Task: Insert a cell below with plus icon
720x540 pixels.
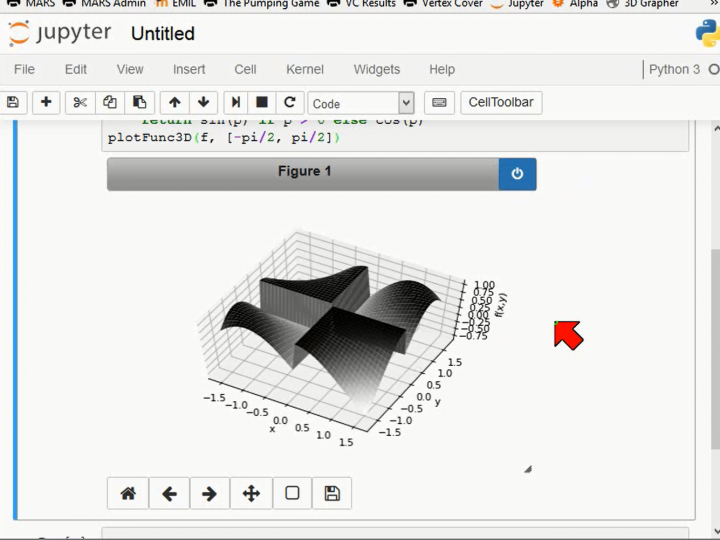Action: 46,102
